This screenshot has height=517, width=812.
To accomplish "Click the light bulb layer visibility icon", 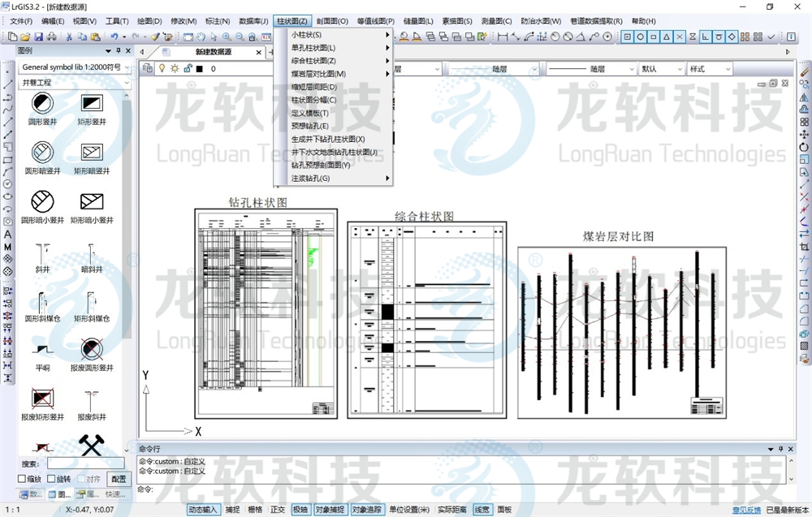I will point(162,69).
